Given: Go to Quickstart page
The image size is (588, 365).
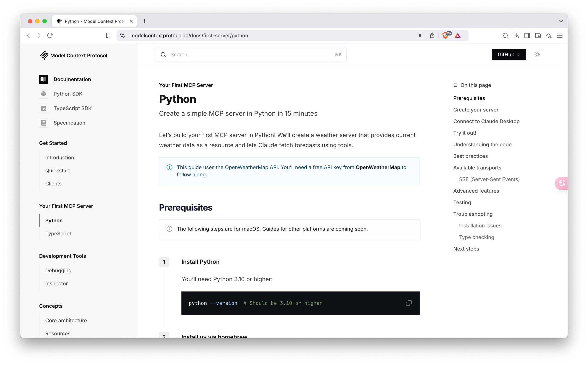Looking at the screenshot, I should coord(58,170).
